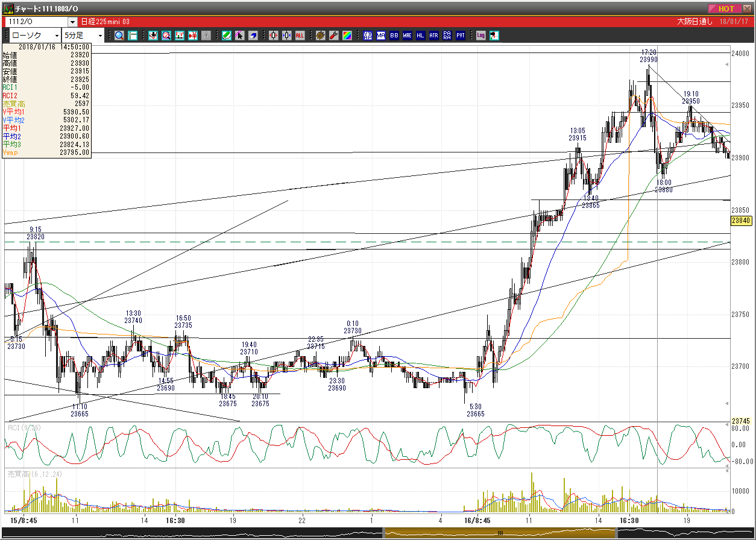756x540 pixels.
Task: Click the 安値 row in data panel
Action: pos(46,71)
